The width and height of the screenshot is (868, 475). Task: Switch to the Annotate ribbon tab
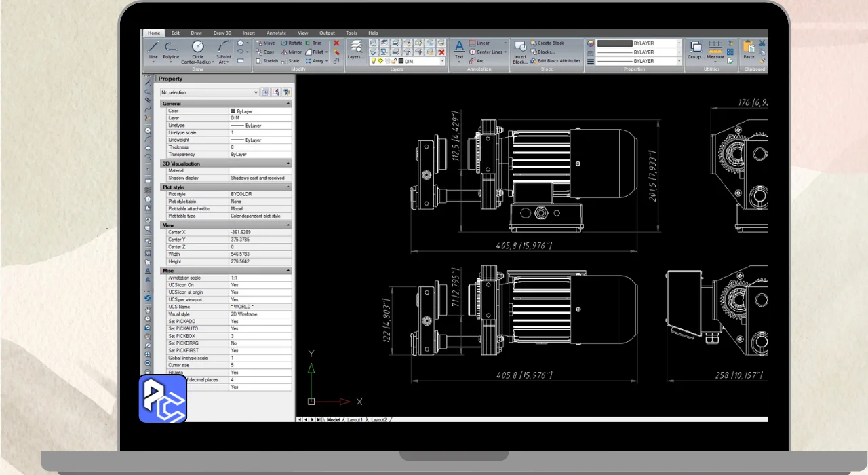point(276,33)
